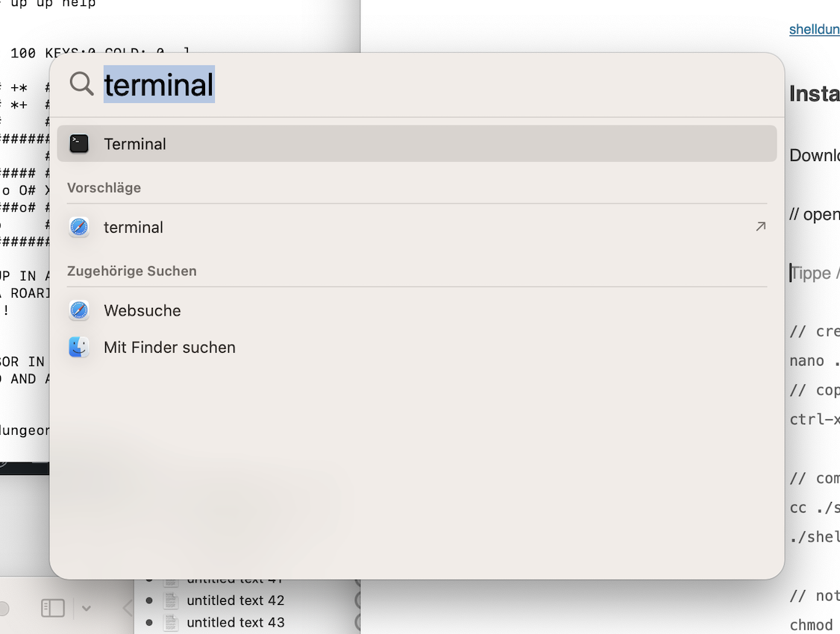Open untitled text 43 in the list
Screen dimensions: 840x634
235,622
